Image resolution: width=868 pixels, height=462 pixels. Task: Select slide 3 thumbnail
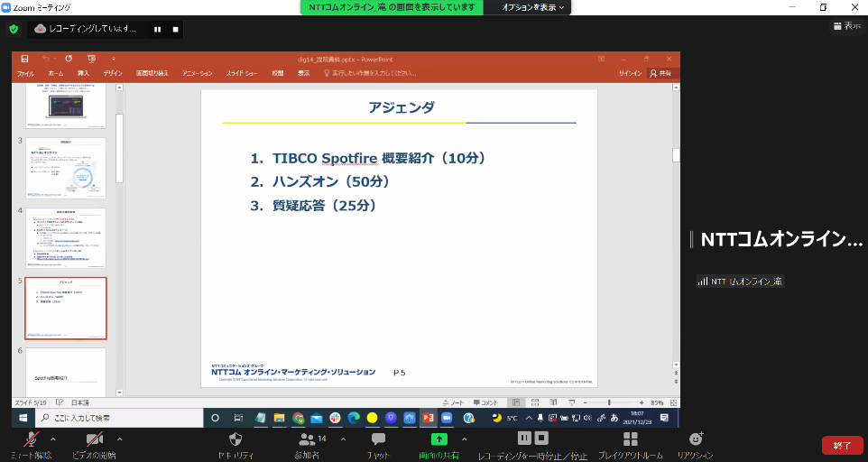(65, 168)
